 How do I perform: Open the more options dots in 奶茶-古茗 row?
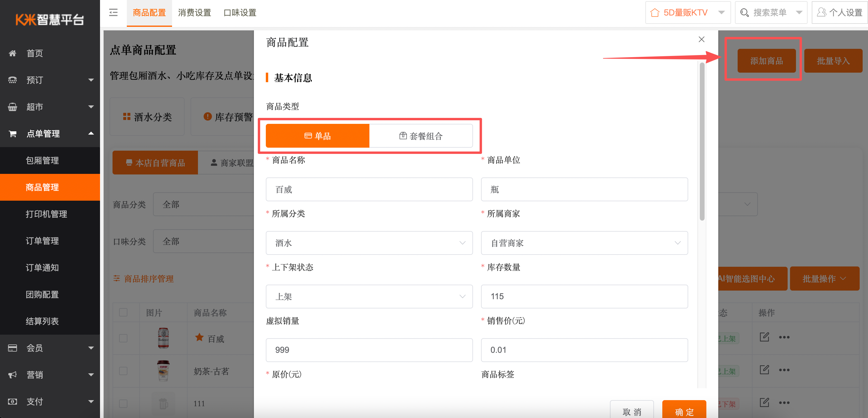coord(784,370)
